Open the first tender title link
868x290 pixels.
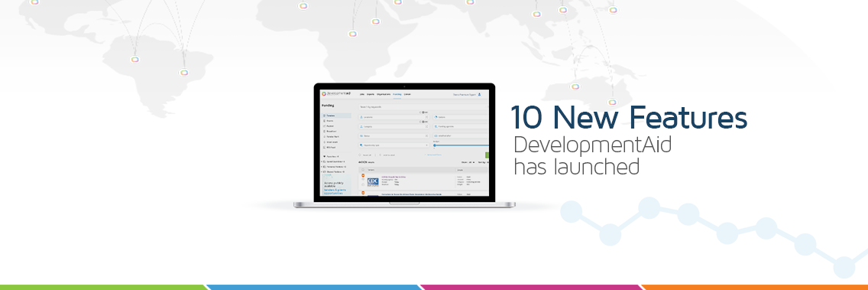pyautogui.click(x=394, y=177)
